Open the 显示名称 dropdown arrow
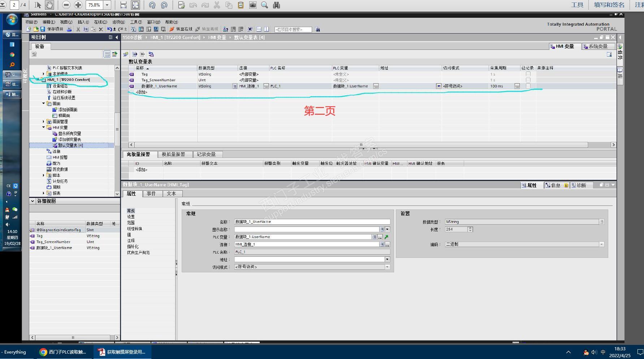The width and height of the screenshot is (644, 359). 387,229
